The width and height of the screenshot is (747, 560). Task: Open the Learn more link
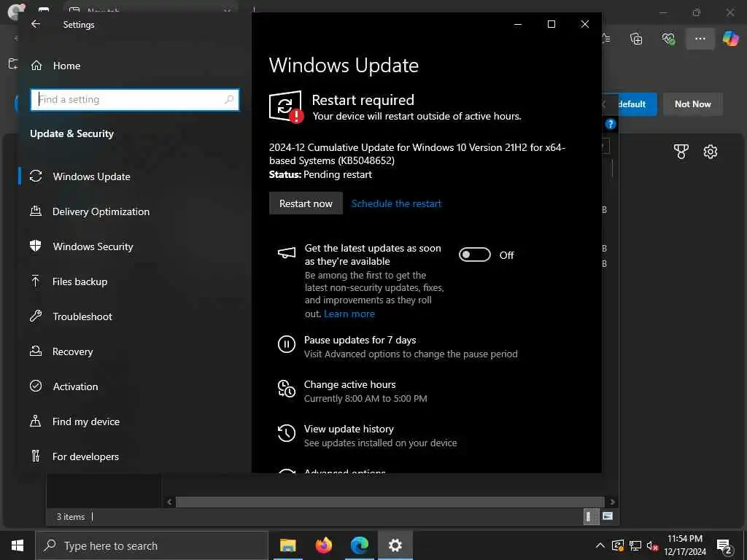pyautogui.click(x=349, y=314)
